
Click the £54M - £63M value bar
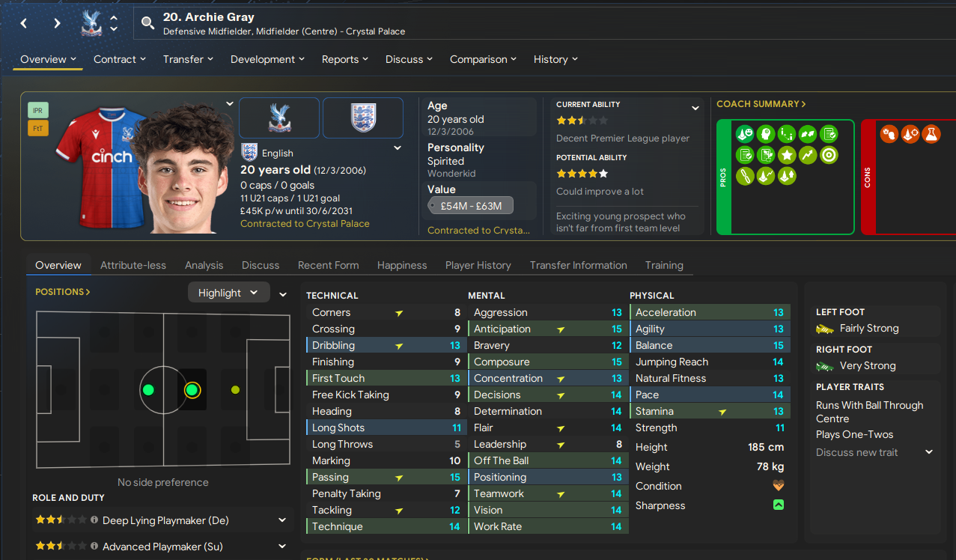[x=471, y=206]
